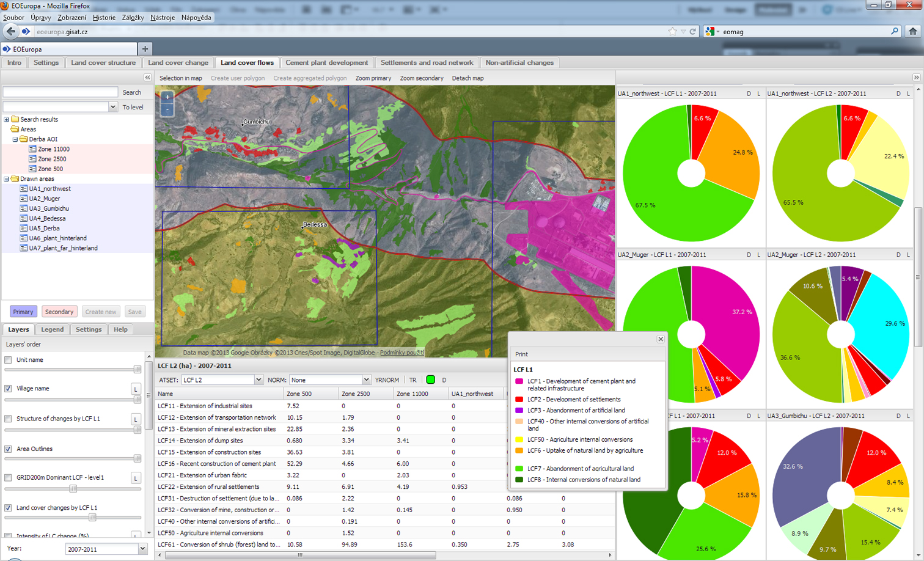This screenshot has height=561, width=924.
Task: Expand the right charts panel arrow
Action: point(916,78)
